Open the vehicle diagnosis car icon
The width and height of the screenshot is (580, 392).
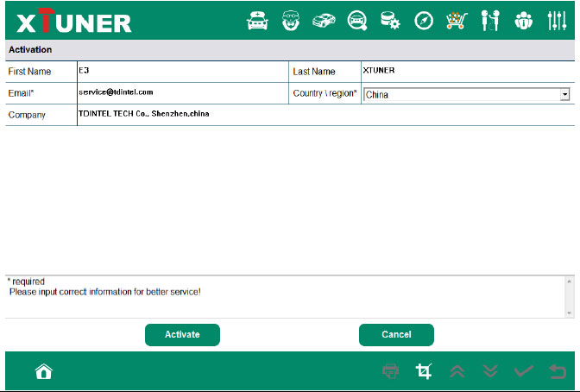point(257,21)
